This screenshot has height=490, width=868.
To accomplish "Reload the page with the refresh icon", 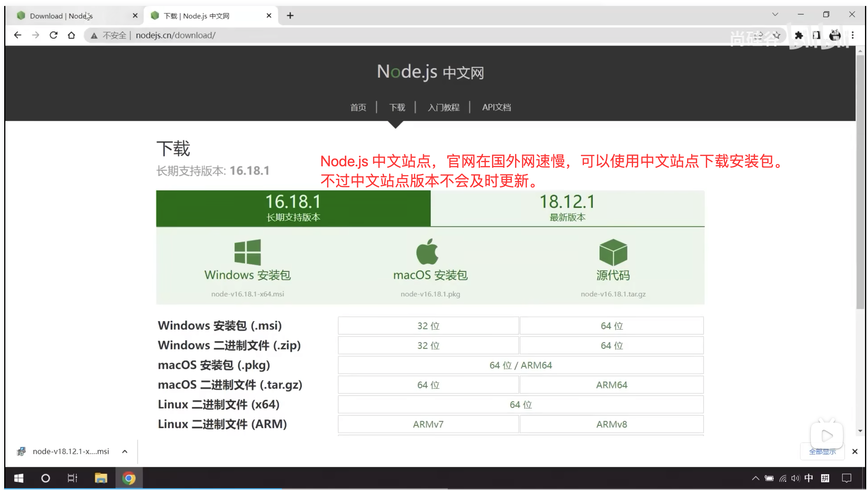I will pos(53,35).
